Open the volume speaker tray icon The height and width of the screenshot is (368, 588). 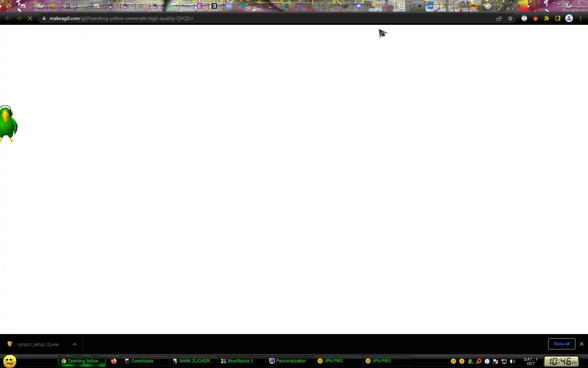pyautogui.click(x=512, y=361)
